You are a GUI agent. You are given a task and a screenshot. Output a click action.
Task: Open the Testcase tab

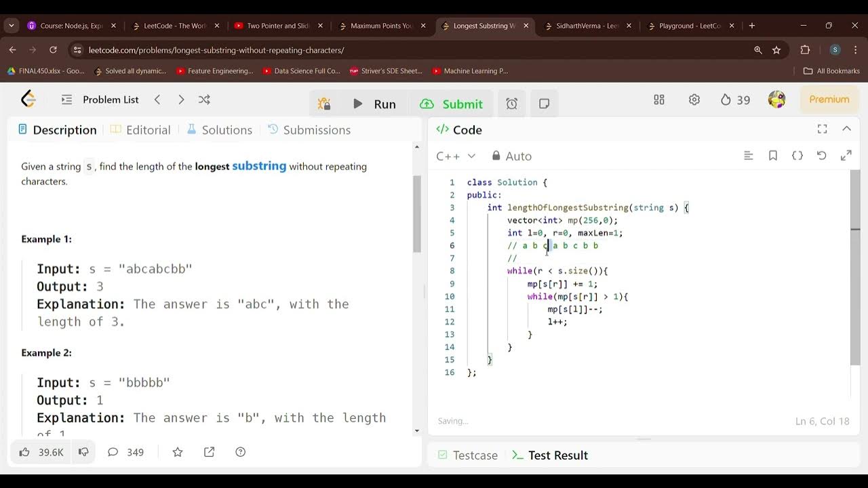tap(468, 455)
